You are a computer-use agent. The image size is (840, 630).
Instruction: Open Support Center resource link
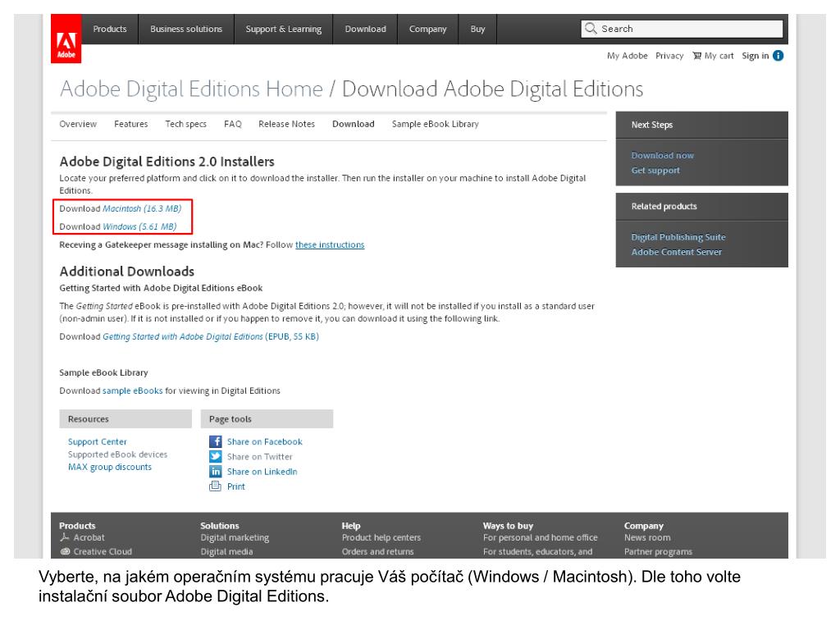[97, 441]
